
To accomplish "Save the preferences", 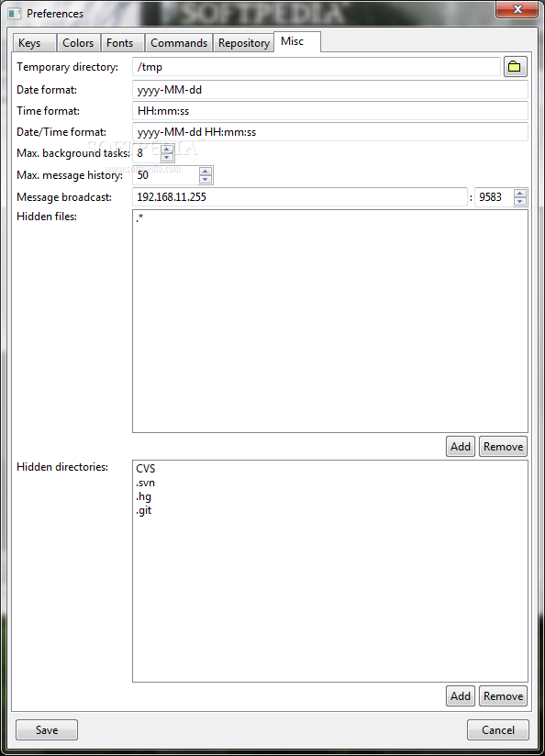I will pyautogui.click(x=47, y=730).
